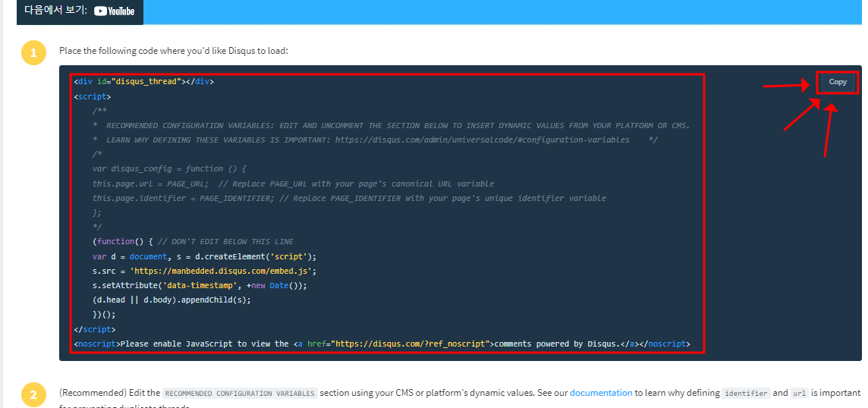Click the 'LEARN WHY DEFINING THESE VARIABLES' comment line

click(x=375, y=140)
